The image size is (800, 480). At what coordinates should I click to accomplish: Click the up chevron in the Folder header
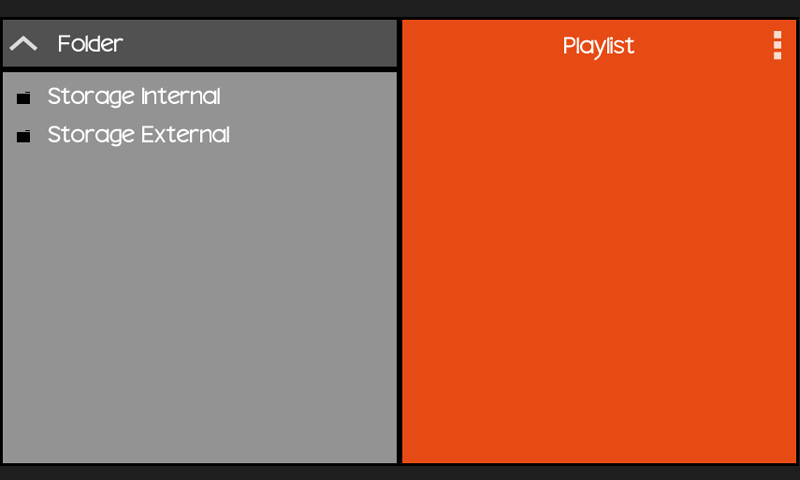point(23,44)
